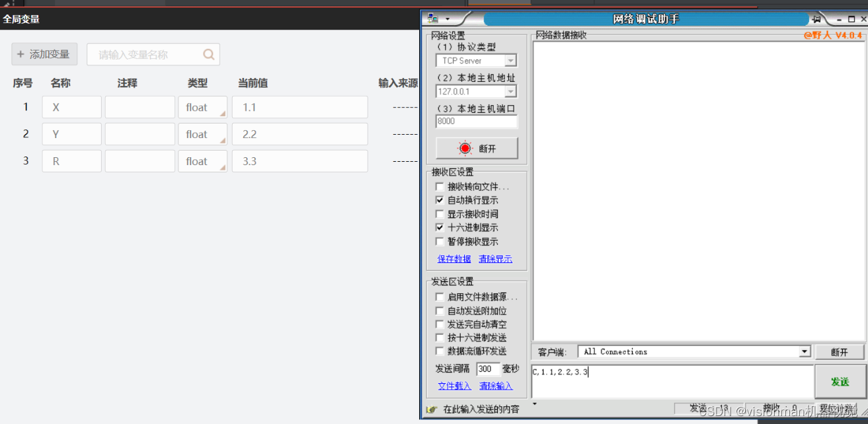Image resolution: width=868 pixels, height=424 pixels.
Task: Click the red connection status icon on the 断开 button
Action: tap(466, 148)
